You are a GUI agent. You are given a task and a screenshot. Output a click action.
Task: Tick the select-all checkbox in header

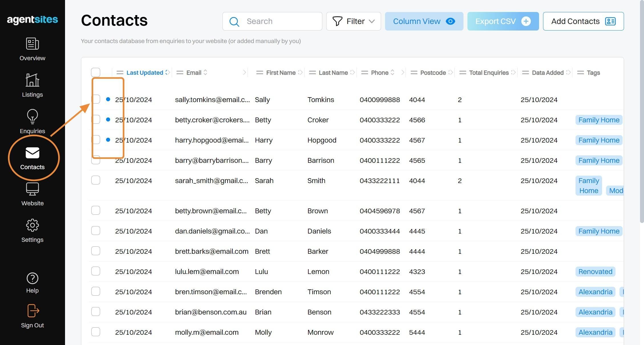[96, 72]
